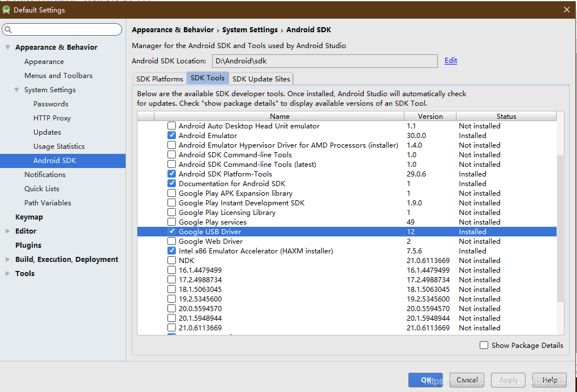Close the Default Settings dialog
Viewport: 577px width, 392px height.
pyautogui.click(x=567, y=10)
